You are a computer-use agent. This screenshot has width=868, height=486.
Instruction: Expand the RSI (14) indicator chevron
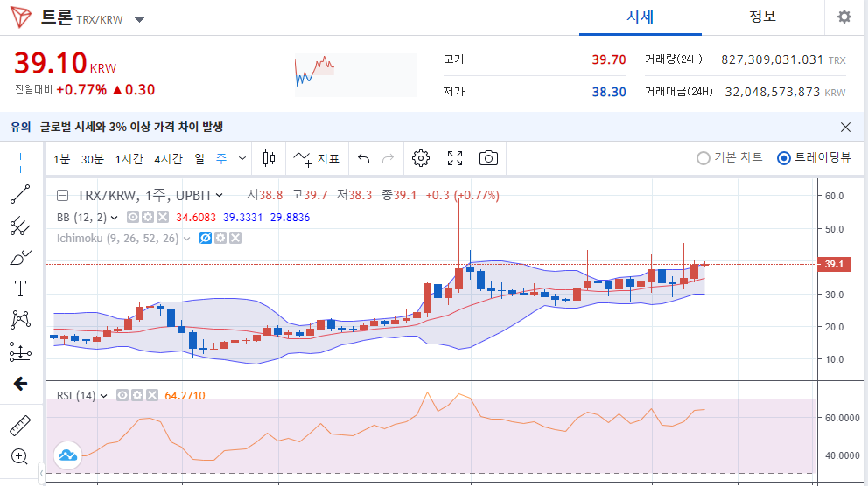tap(103, 396)
